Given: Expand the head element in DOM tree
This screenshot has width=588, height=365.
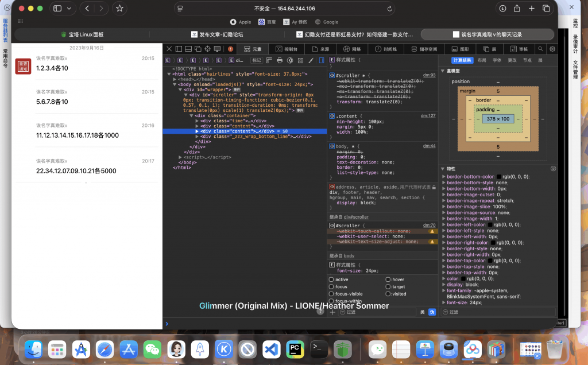Looking at the screenshot, I should pyautogui.click(x=175, y=79).
